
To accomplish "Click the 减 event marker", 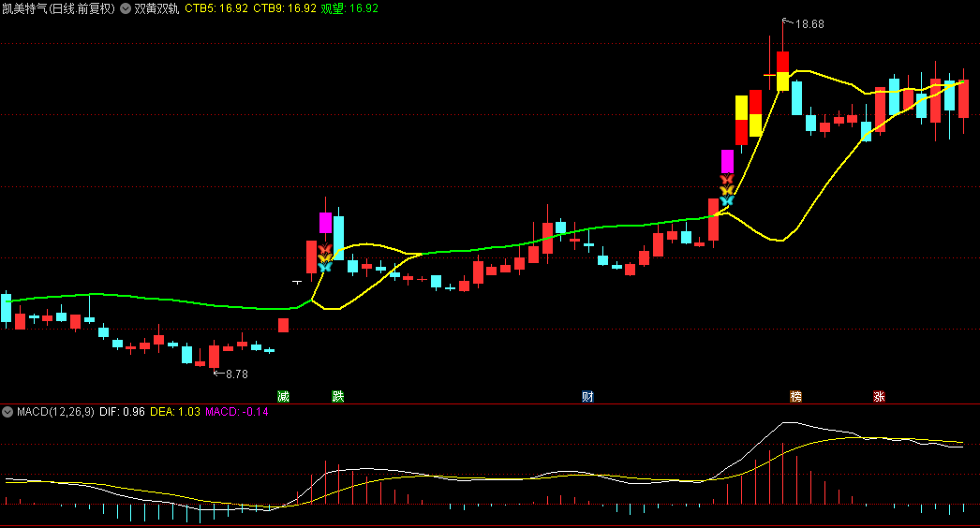I will pos(283,396).
